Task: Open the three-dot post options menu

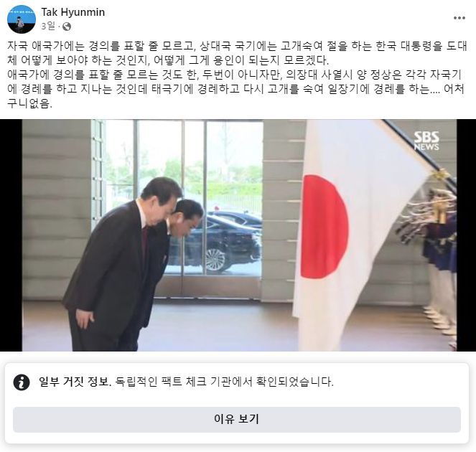Action: pos(459,18)
